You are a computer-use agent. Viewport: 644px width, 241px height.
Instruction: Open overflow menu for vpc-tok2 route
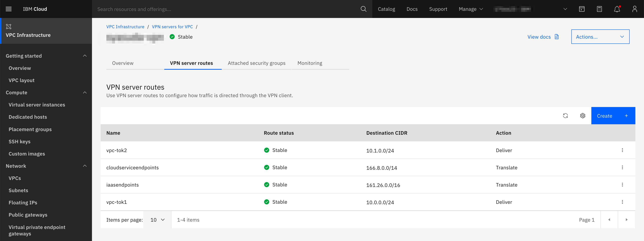pyautogui.click(x=622, y=150)
